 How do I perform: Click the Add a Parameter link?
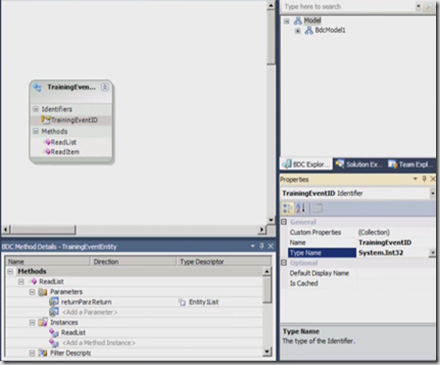point(90,312)
